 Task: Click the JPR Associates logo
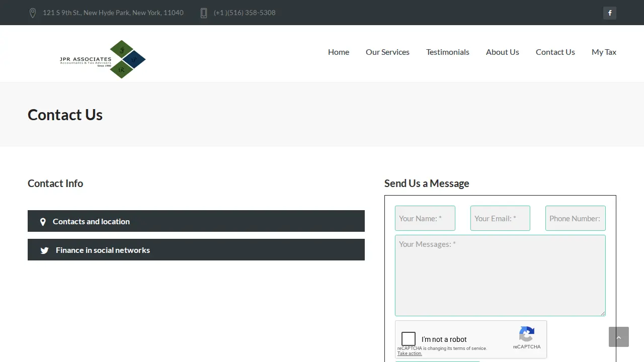(103, 59)
